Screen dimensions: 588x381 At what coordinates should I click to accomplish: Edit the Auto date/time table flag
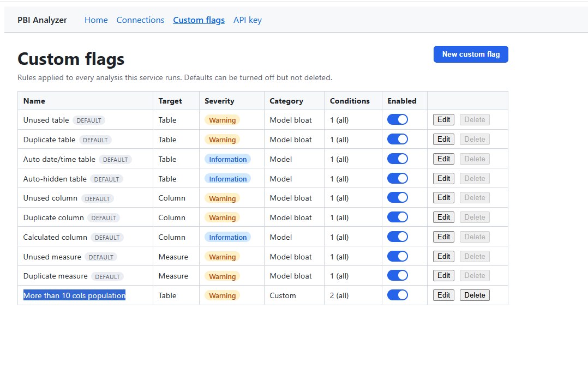[x=443, y=159]
